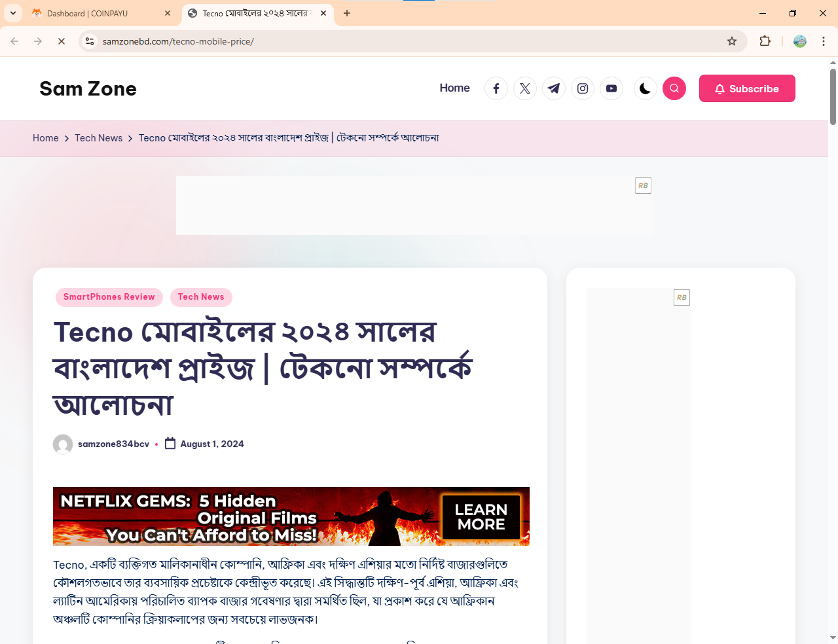Open the Home breadcrumb link

click(x=46, y=138)
